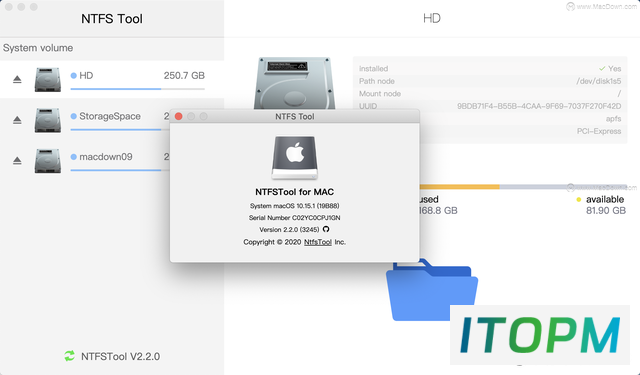Eject the macdown09 volume
This screenshot has height=375, width=640.
pos(17,161)
